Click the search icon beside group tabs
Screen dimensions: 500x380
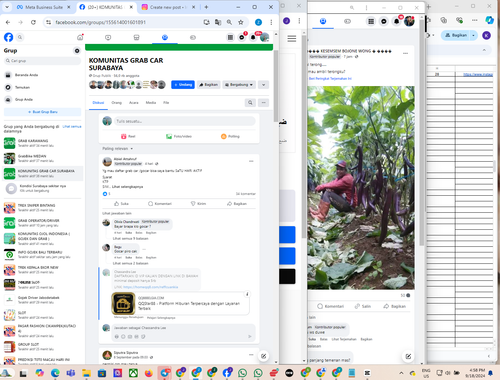pyautogui.click(x=250, y=103)
